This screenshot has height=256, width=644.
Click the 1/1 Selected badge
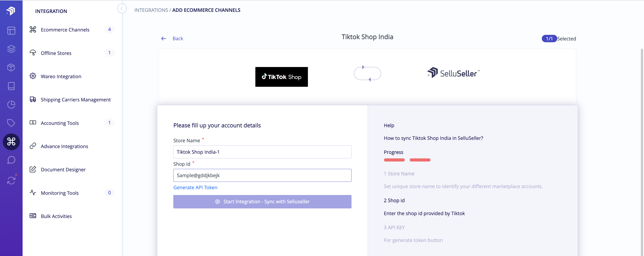tap(549, 38)
